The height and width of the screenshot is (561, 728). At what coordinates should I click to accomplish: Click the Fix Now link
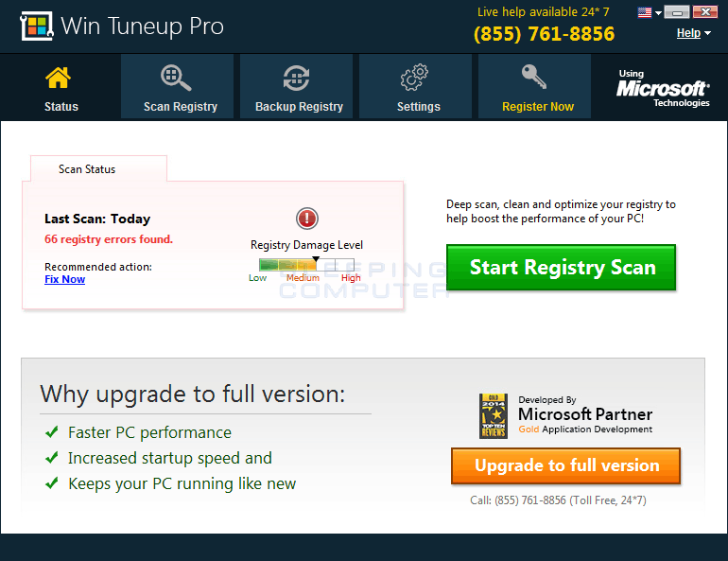pyautogui.click(x=64, y=279)
